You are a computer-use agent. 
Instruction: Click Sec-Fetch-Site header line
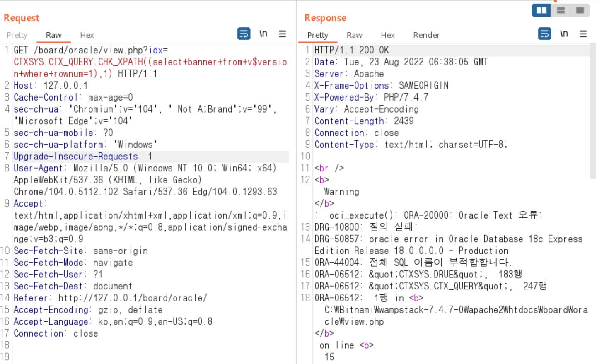[x=80, y=251]
